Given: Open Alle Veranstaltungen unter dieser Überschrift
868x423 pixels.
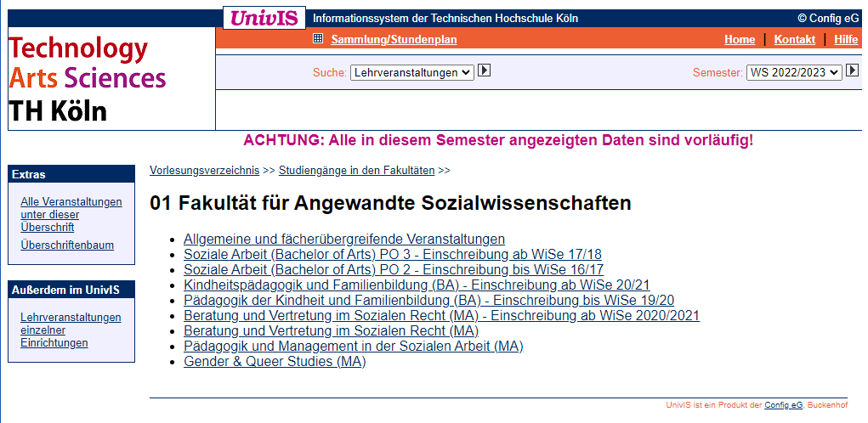Looking at the screenshot, I should pos(71,214).
